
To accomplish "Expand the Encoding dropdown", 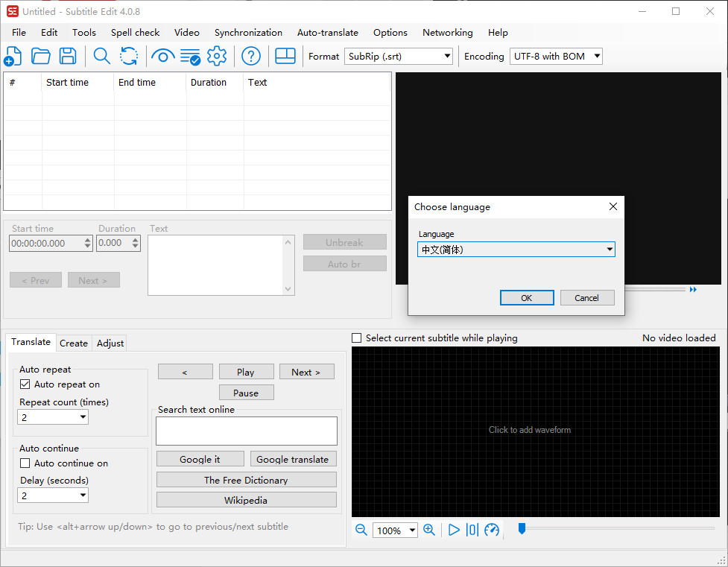I will click(596, 57).
